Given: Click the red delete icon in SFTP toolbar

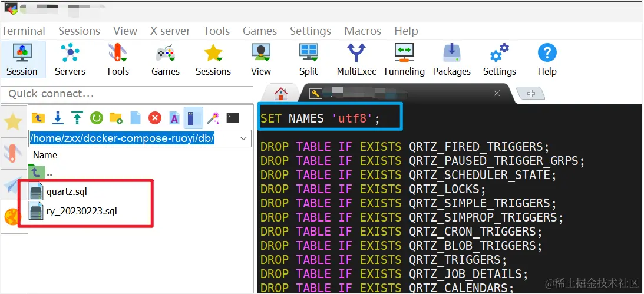Looking at the screenshot, I should (155, 118).
